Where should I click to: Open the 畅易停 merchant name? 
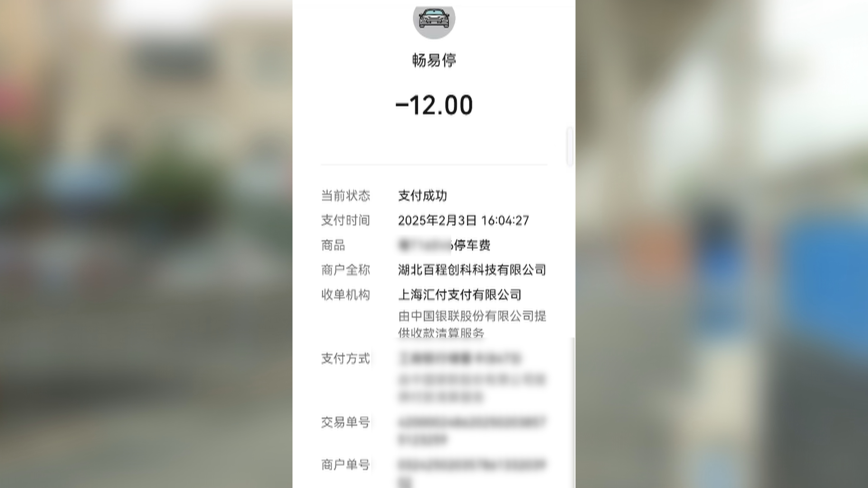pyautogui.click(x=434, y=60)
